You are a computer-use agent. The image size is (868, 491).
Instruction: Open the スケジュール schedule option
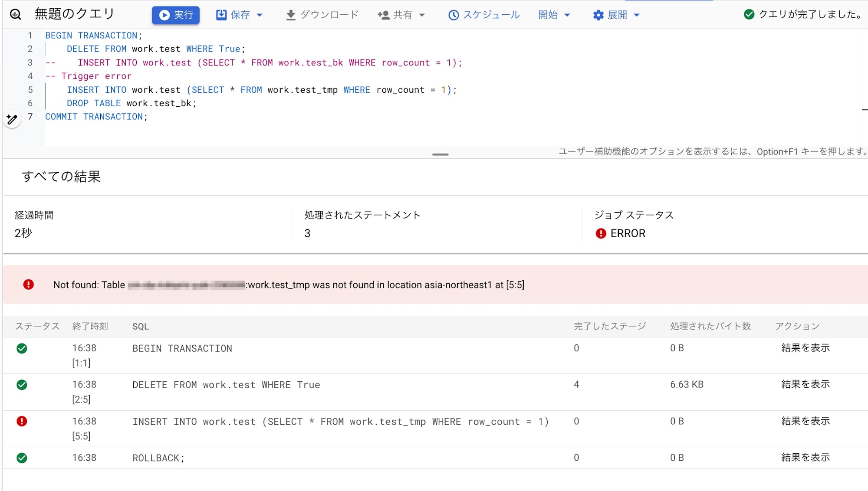484,15
